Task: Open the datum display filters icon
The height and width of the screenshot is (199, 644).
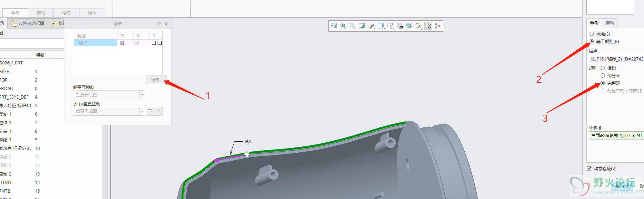Action: (419, 26)
